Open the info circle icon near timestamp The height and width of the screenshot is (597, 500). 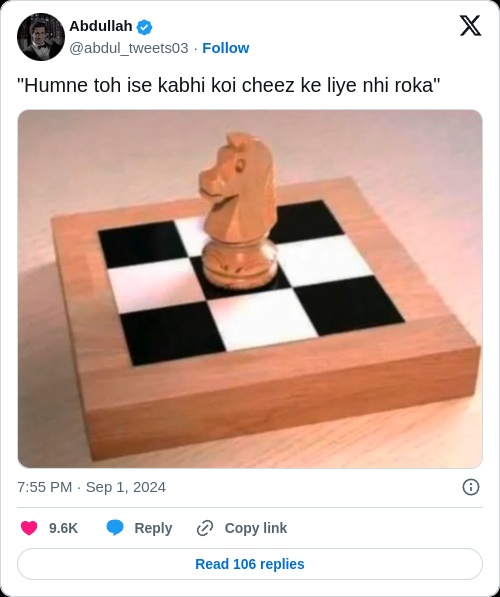tap(471, 487)
